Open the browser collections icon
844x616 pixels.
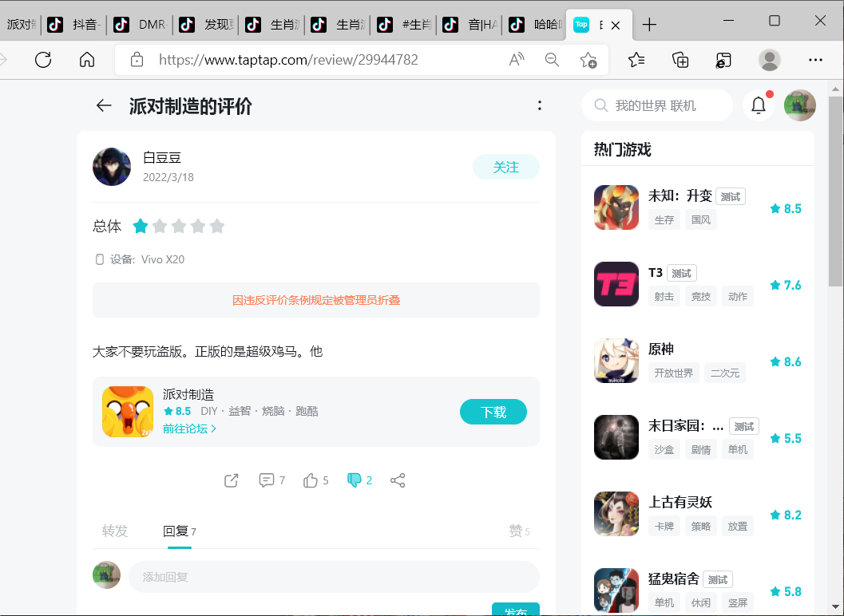click(x=680, y=60)
